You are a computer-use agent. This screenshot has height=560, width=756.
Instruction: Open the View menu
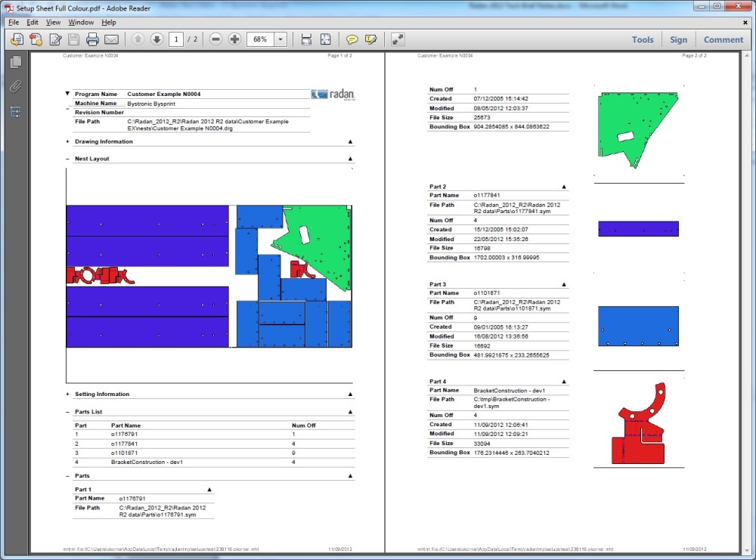(x=53, y=23)
